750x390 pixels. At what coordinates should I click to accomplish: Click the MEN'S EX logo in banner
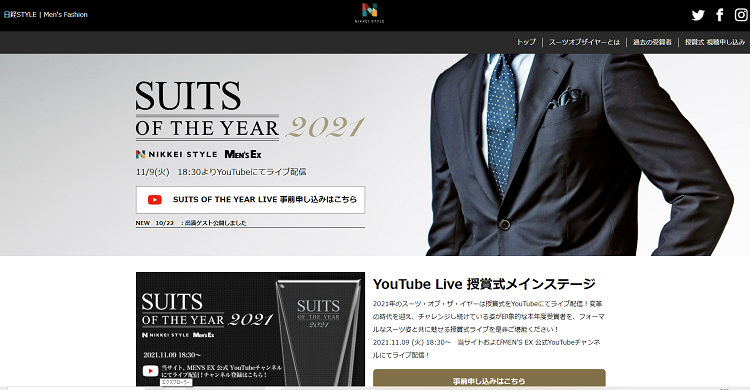click(x=243, y=154)
